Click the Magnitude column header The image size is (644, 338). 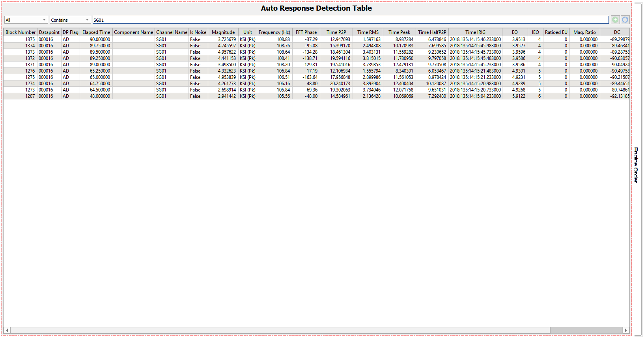223,32
